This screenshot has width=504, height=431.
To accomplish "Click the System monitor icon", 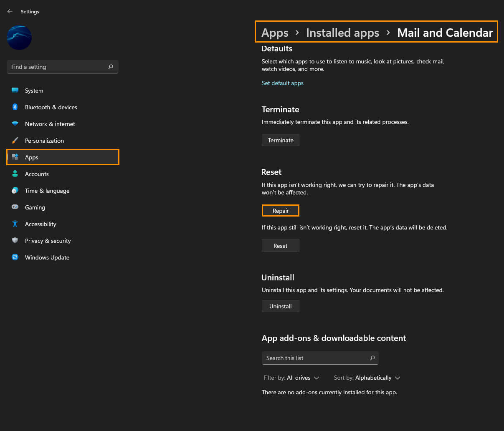I will click(15, 91).
